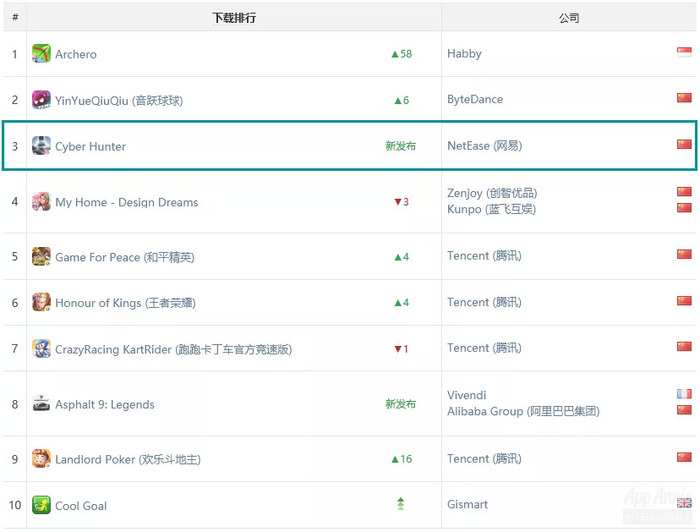Viewport: 700px width, 532px height.
Task: Click the Honour of Kings icon
Action: pos(41,302)
